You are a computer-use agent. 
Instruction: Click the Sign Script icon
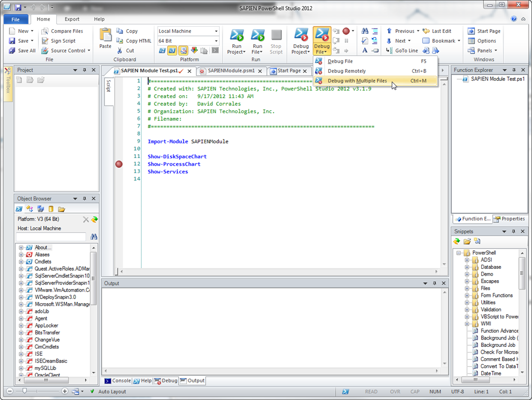tap(45, 41)
